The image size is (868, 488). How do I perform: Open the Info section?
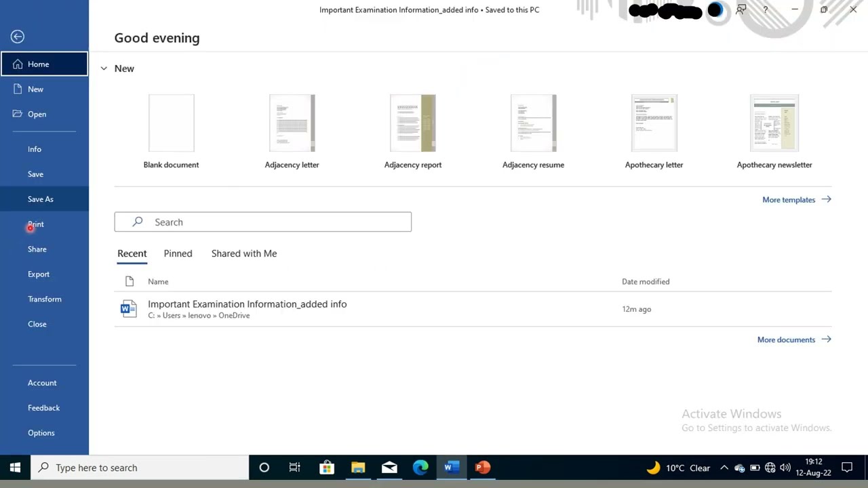click(44, 149)
